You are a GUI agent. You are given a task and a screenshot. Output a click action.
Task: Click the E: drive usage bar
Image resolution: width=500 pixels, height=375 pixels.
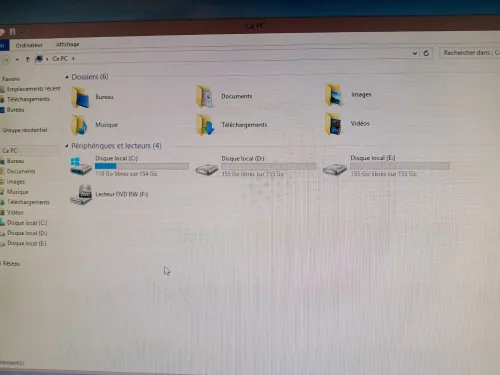point(400,166)
